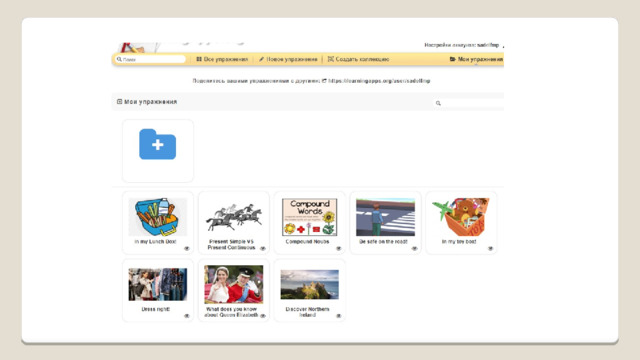This screenshot has height=360, width=640.
Task: Click the blue add-folder icon
Action: (x=158, y=144)
